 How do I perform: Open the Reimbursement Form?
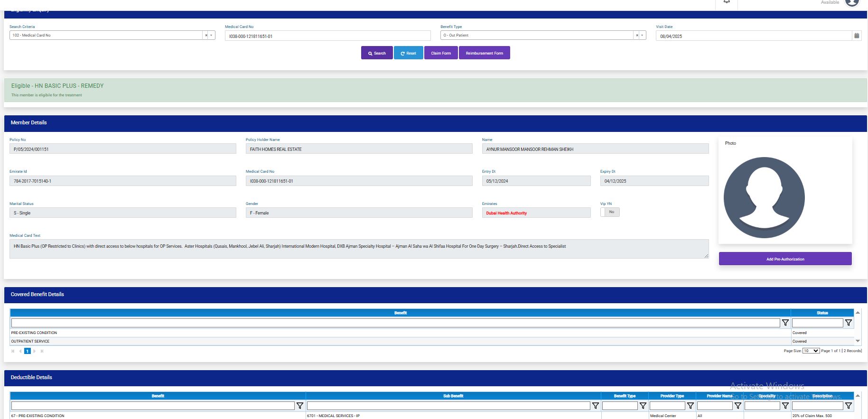pyautogui.click(x=484, y=53)
